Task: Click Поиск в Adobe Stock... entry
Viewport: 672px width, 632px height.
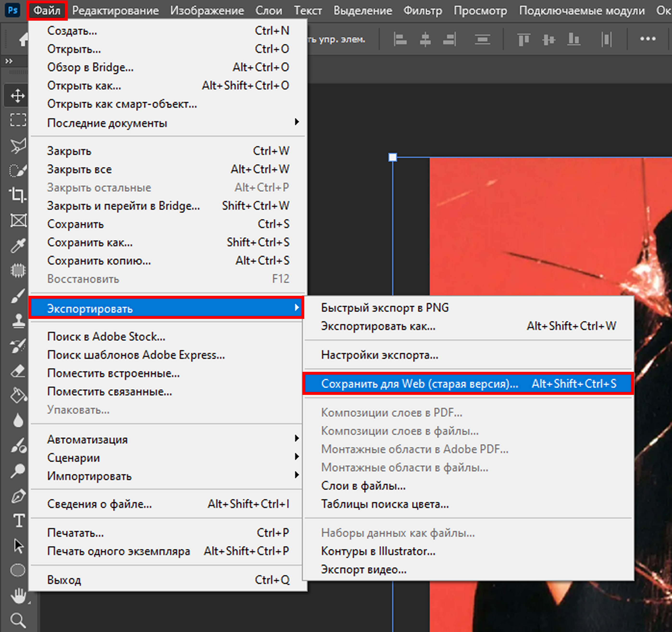Action: [166, 336]
